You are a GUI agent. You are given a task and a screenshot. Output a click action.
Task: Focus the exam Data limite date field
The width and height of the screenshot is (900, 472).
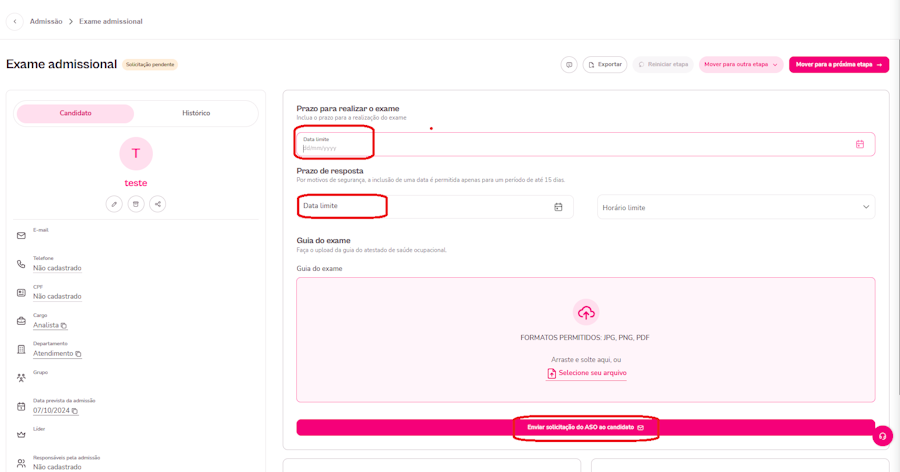click(585, 144)
